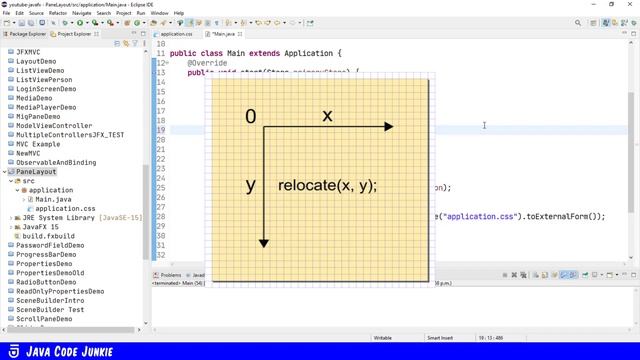
Task: Select application.css in the project tree
Action: tap(61, 209)
